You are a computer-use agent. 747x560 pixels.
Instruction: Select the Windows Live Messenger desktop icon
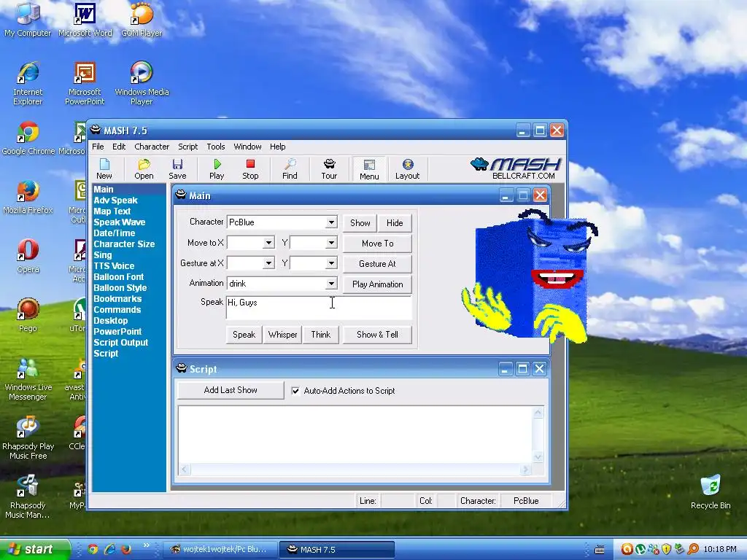(x=28, y=379)
